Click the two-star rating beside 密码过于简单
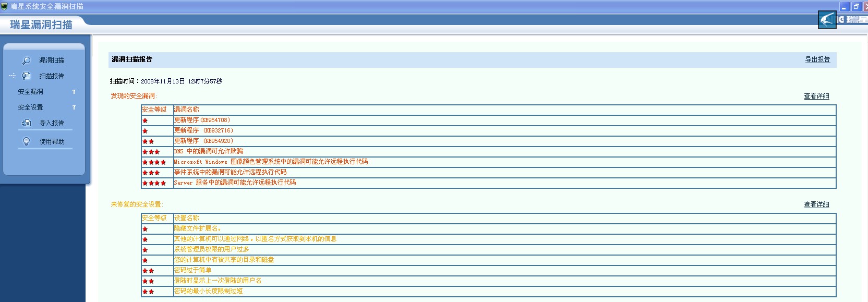This screenshot has width=868, height=302. [x=148, y=271]
